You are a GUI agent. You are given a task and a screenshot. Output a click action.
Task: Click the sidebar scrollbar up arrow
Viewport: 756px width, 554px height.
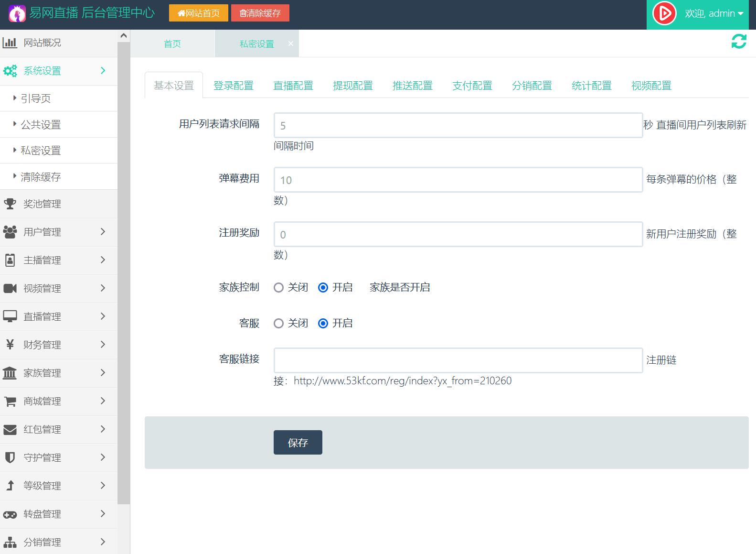[x=123, y=36]
